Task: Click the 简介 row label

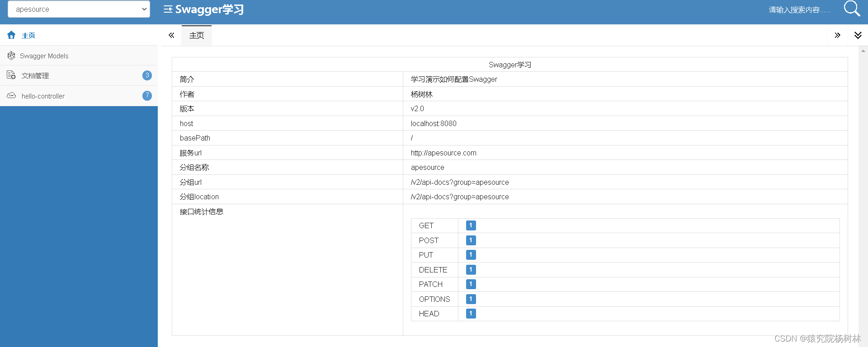Action: [x=187, y=79]
